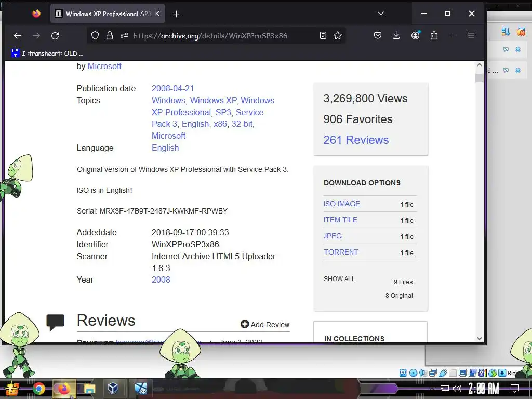The width and height of the screenshot is (532, 399).
Task: Open the 2008-04-21 publication date link
Action: [x=172, y=88]
